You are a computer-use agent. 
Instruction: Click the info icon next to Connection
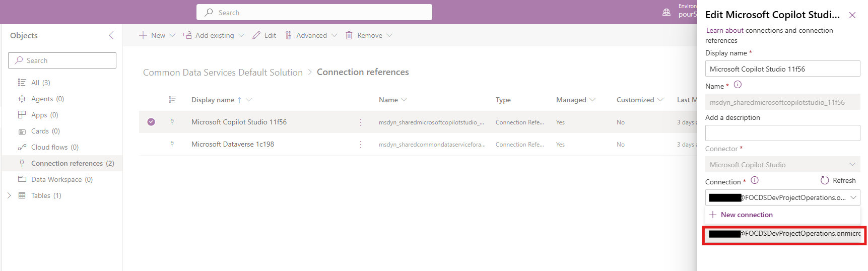[x=755, y=180]
